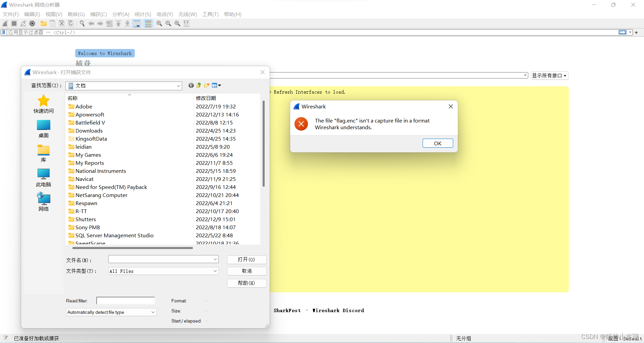The image size is (644, 343).
Task: Click the reload capture file icon
Action: click(x=71, y=23)
